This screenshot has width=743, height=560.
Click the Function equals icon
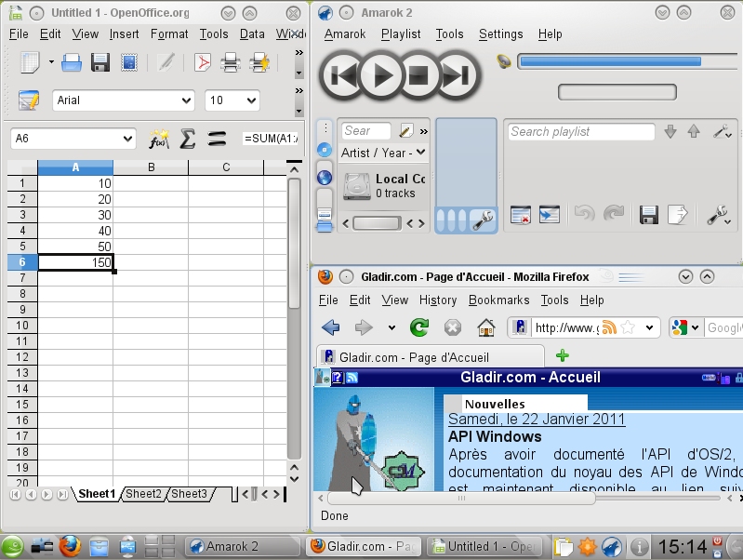pos(217,139)
